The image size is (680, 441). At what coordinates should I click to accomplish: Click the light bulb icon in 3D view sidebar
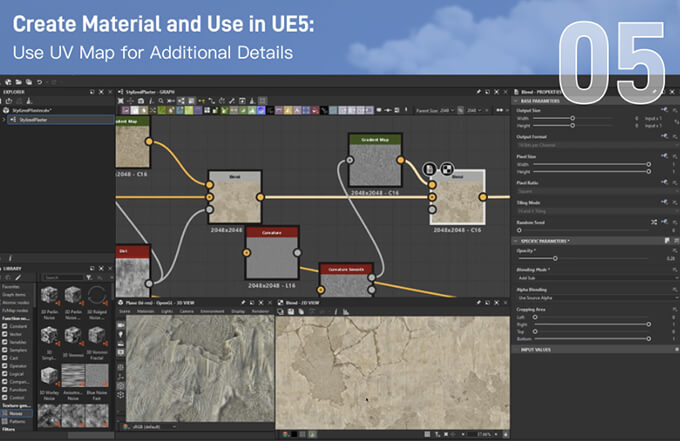tap(121, 334)
